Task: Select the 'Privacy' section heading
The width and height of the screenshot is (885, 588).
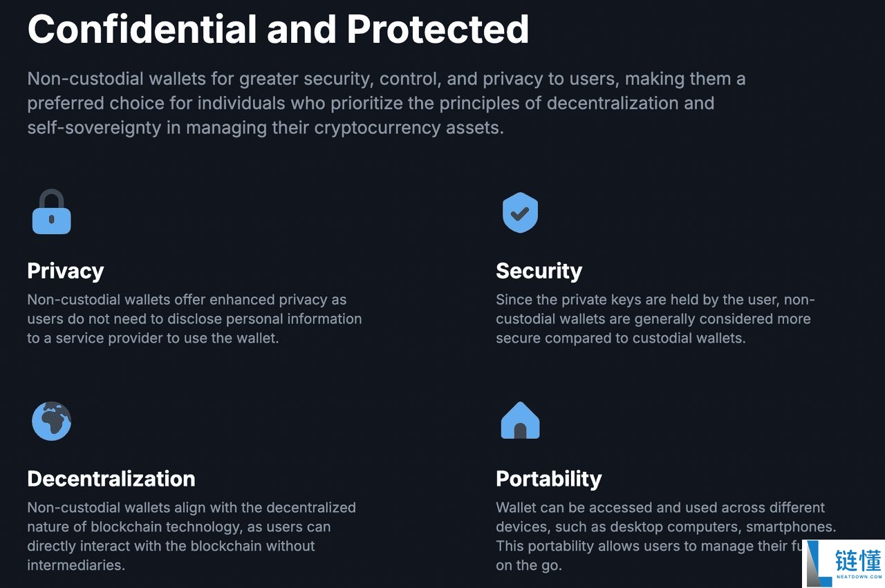Action: pyautogui.click(x=66, y=271)
